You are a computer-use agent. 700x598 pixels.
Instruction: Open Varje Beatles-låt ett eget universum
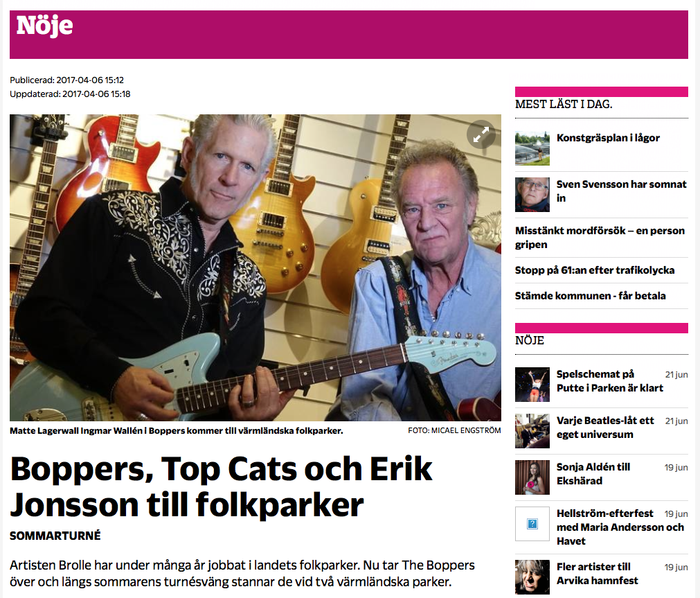tap(605, 428)
